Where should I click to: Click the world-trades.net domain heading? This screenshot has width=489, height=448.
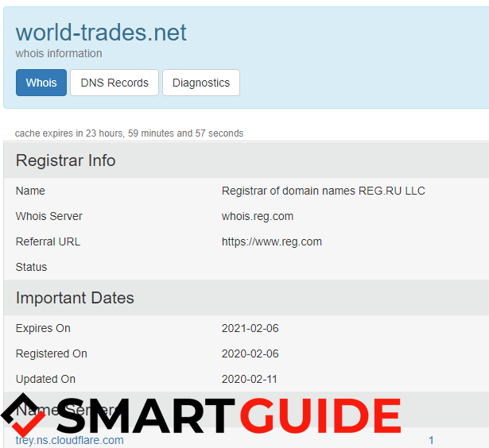tap(101, 33)
